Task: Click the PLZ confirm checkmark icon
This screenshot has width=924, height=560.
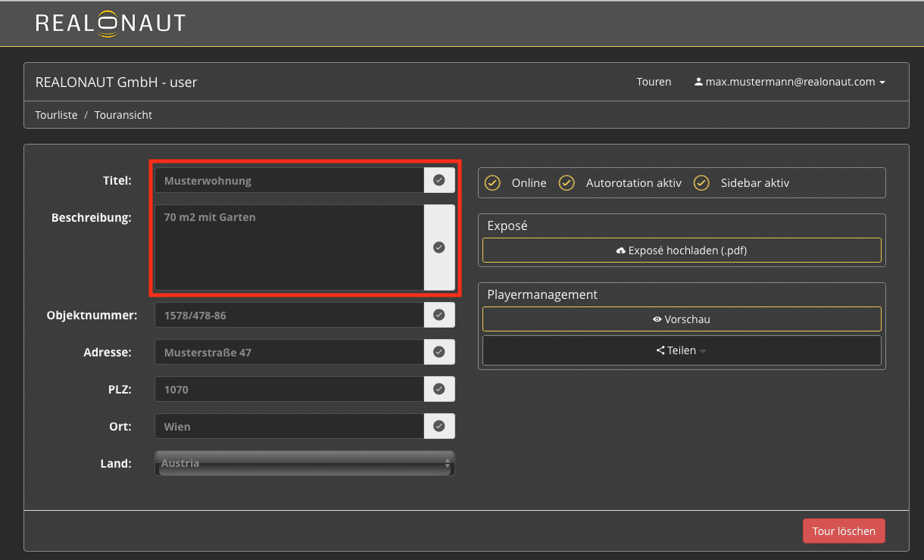Action: pos(439,389)
